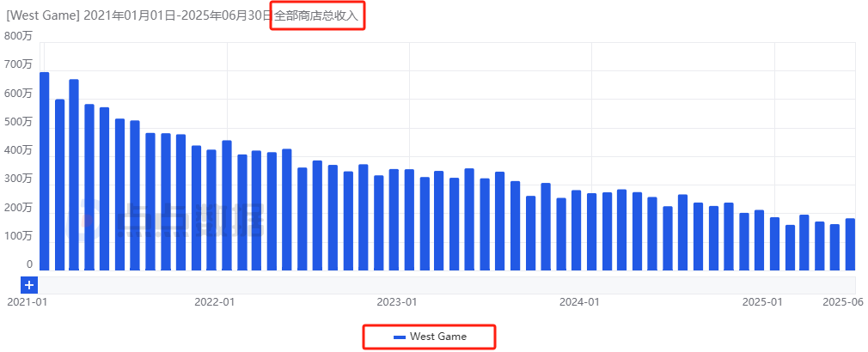
Task: Click the date range 2021年01月01日-2025年06月30日 in the title
Action: tap(177, 16)
